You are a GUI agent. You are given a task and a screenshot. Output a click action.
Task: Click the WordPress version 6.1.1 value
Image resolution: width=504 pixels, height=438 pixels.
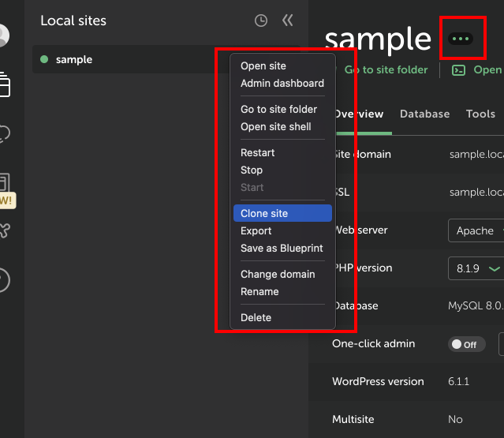[x=458, y=382]
